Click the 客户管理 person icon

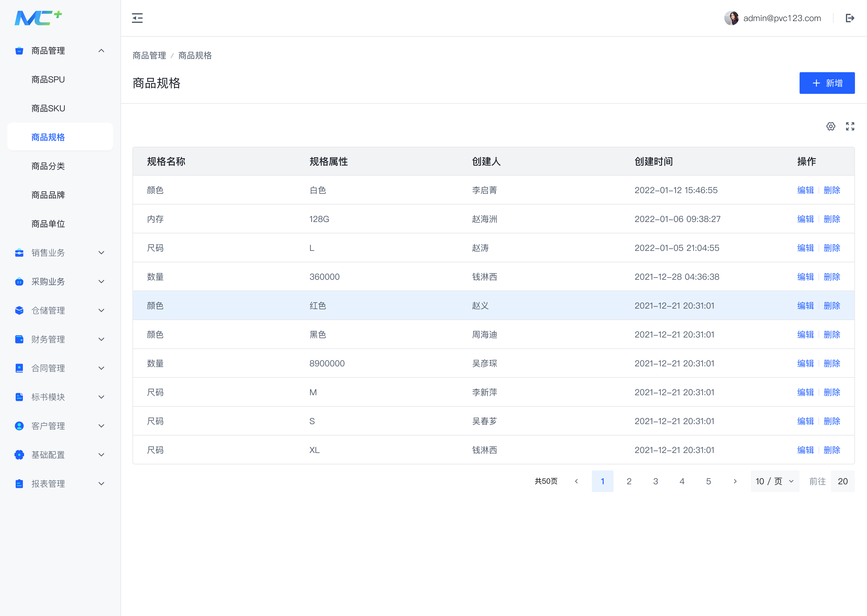(19, 426)
